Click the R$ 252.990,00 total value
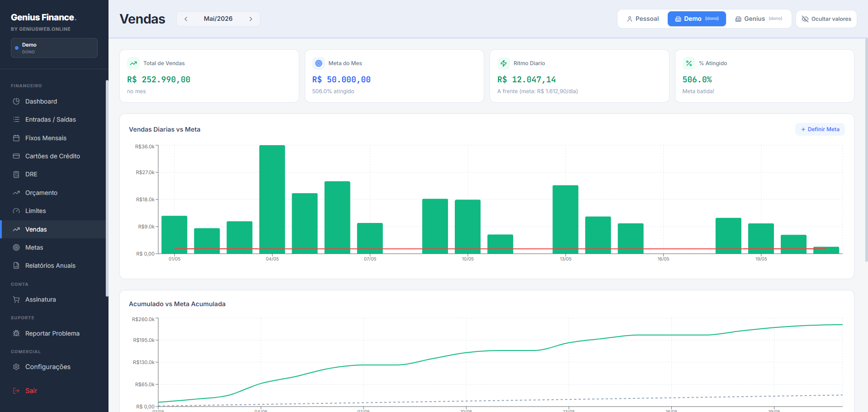Viewport: 868px width, 412px height. pyautogui.click(x=159, y=80)
